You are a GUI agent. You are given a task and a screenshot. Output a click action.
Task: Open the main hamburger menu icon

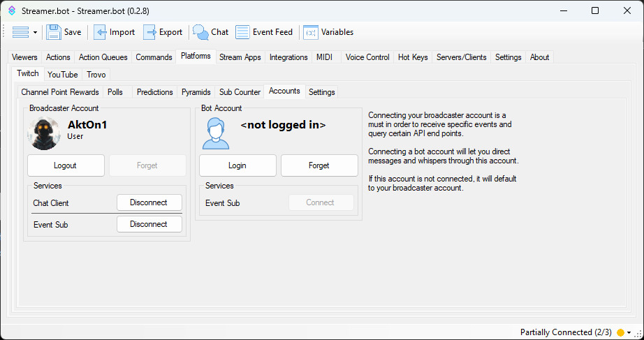pyautogui.click(x=20, y=32)
